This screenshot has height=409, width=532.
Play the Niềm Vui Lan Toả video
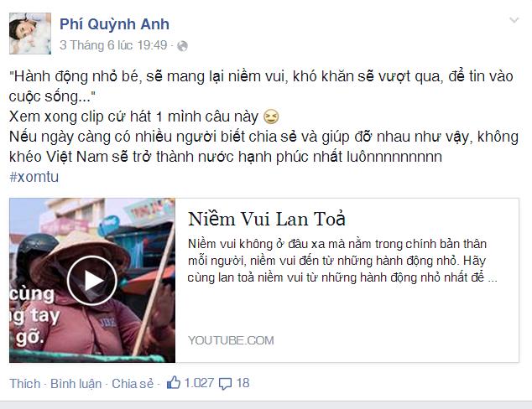click(92, 281)
